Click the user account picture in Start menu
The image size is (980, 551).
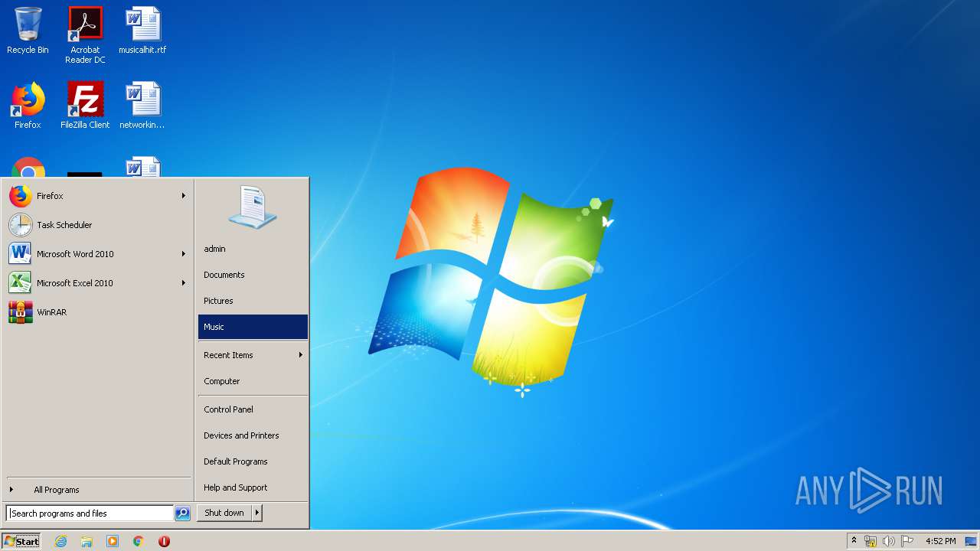click(253, 207)
